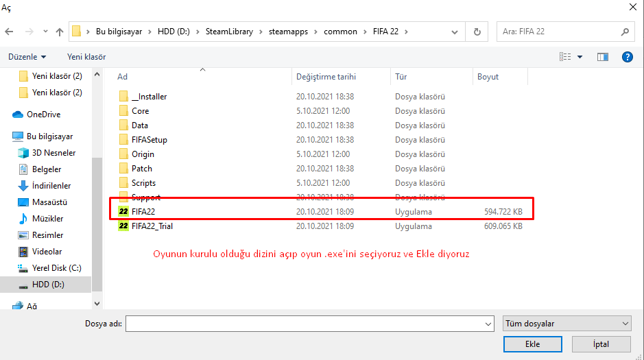Viewport: 644px width, 360px height.
Task: Sort by the Ad column header
Action: [x=122, y=77]
